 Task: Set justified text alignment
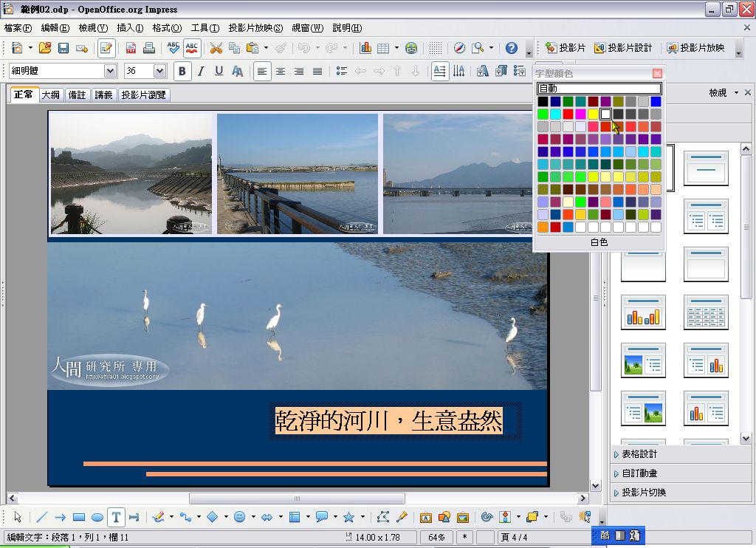pyautogui.click(x=317, y=72)
